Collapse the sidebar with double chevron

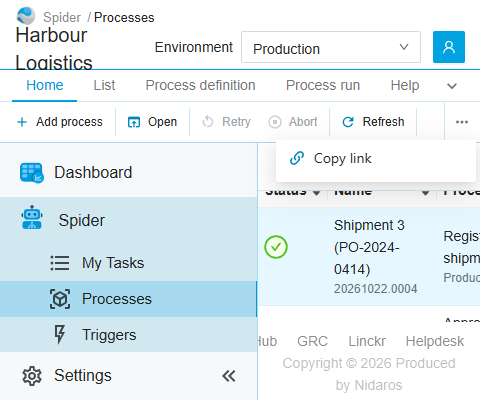(x=229, y=376)
